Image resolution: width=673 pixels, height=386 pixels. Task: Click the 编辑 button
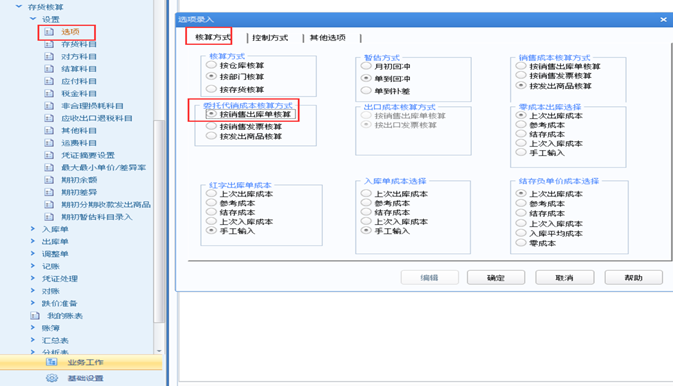click(x=429, y=278)
